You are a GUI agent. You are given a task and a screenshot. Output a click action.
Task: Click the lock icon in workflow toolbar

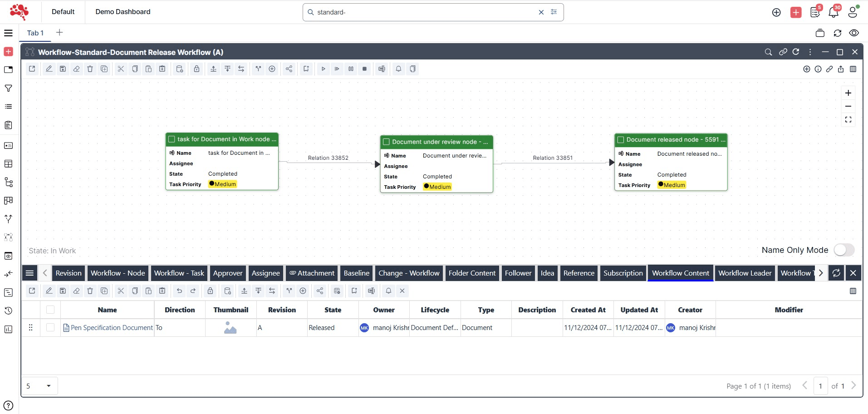click(196, 69)
